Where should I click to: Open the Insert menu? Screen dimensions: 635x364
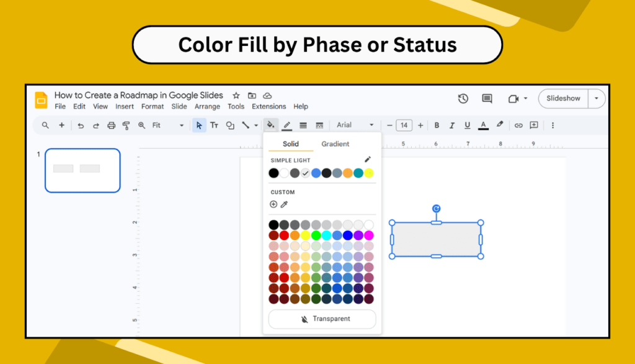tap(124, 107)
